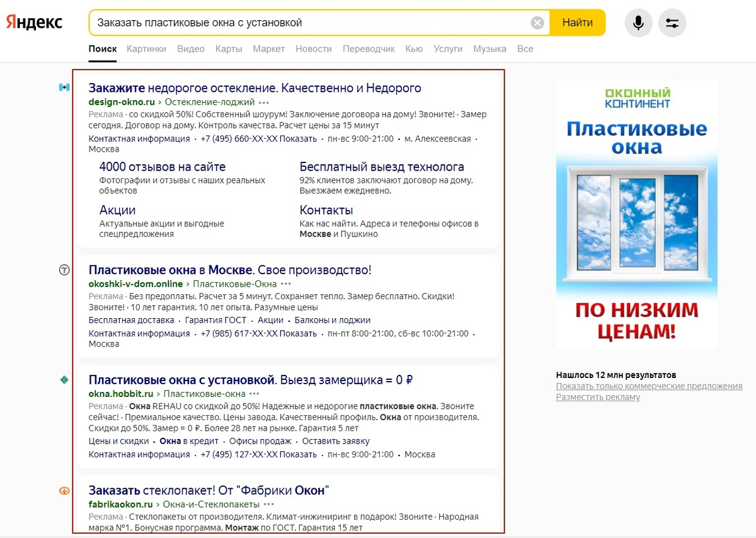This screenshot has width=756, height=538.
Task: Open the Окна в кредит link
Action: click(x=189, y=441)
